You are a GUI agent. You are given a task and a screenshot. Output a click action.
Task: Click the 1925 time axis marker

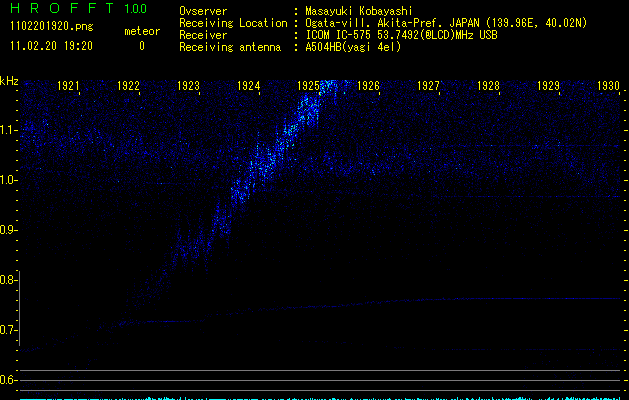(x=308, y=86)
